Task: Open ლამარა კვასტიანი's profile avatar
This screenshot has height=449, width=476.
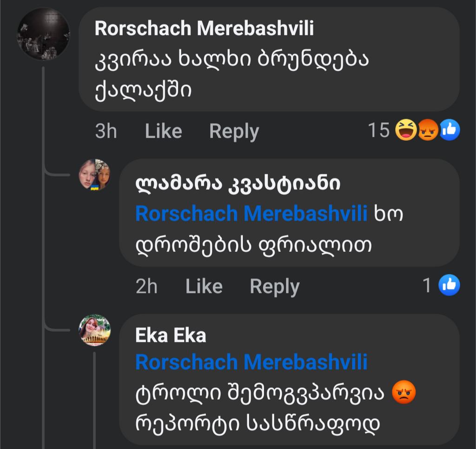Action: pyautogui.click(x=95, y=174)
